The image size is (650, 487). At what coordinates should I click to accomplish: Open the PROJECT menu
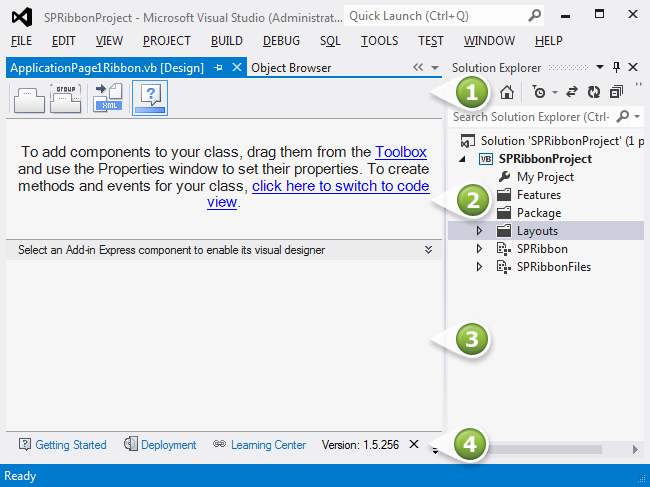click(x=167, y=41)
